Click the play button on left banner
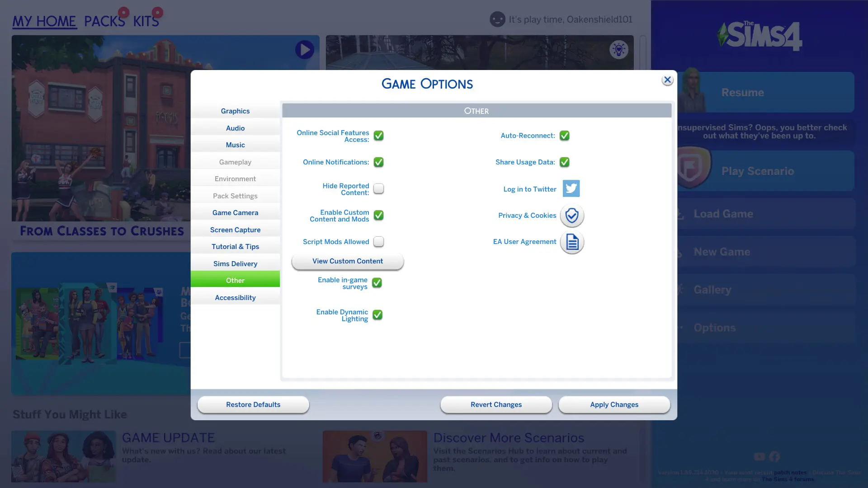This screenshot has width=868, height=488. pyautogui.click(x=305, y=48)
